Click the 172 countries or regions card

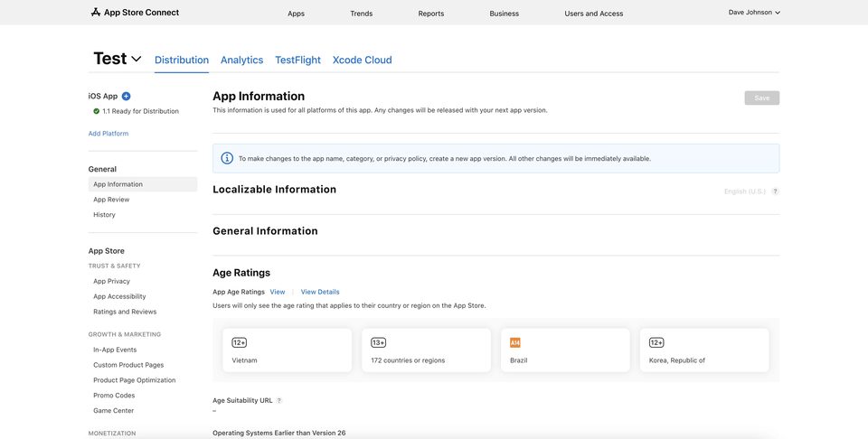click(x=426, y=350)
